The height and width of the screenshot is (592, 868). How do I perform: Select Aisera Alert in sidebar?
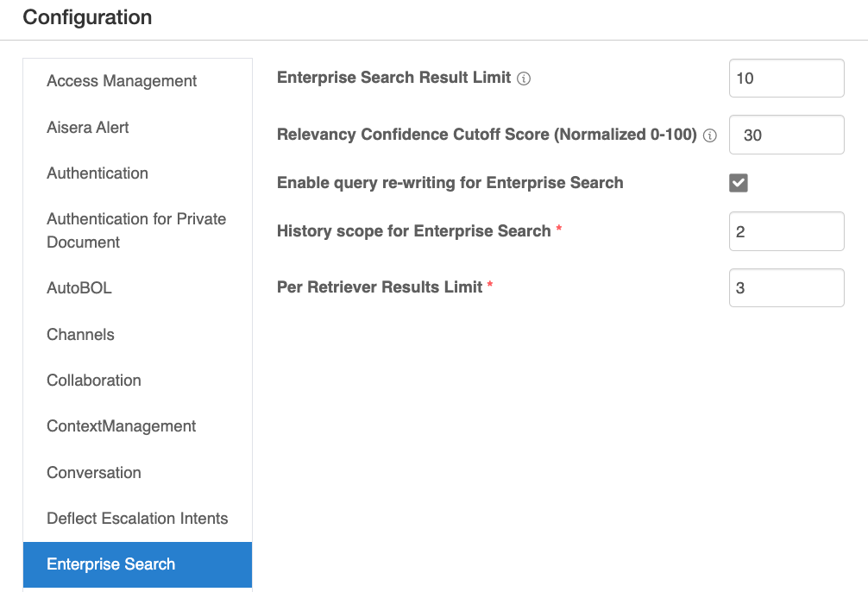point(88,128)
